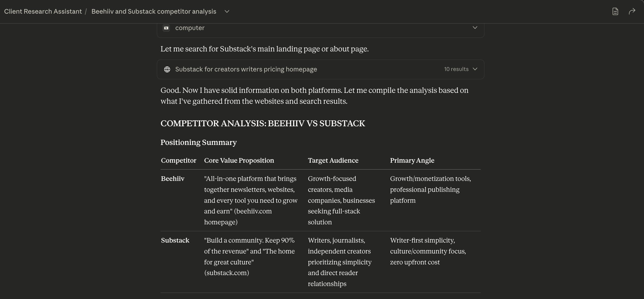Open the conversation title dropdown chevron
Viewport: 644px width, 299px height.
(227, 12)
